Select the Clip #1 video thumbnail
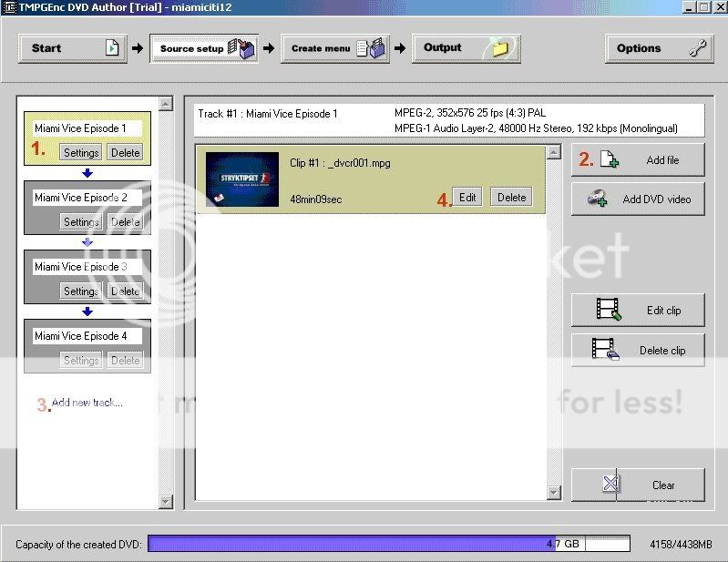Screen dimensions: 728x562 point(241,179)
